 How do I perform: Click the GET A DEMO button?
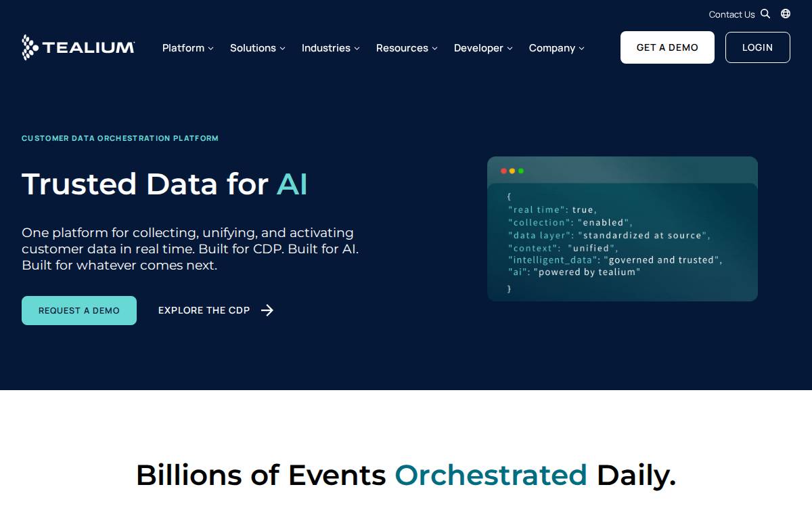pos(667,47)
